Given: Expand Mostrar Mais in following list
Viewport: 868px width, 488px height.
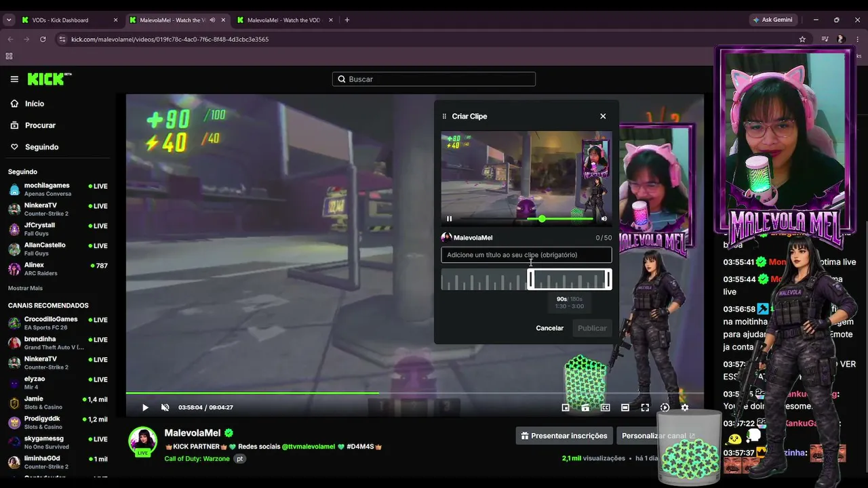Looking at the screenshot, I should [x=25, y=288].
